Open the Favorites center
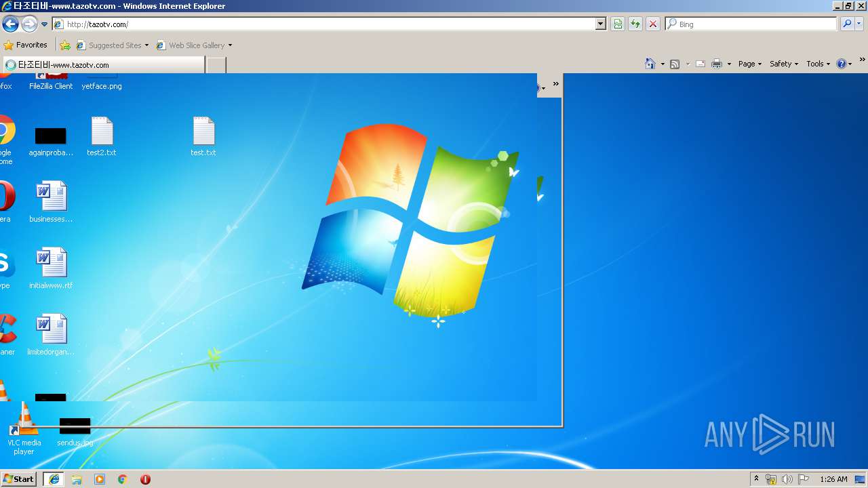 tap(26, 45)
